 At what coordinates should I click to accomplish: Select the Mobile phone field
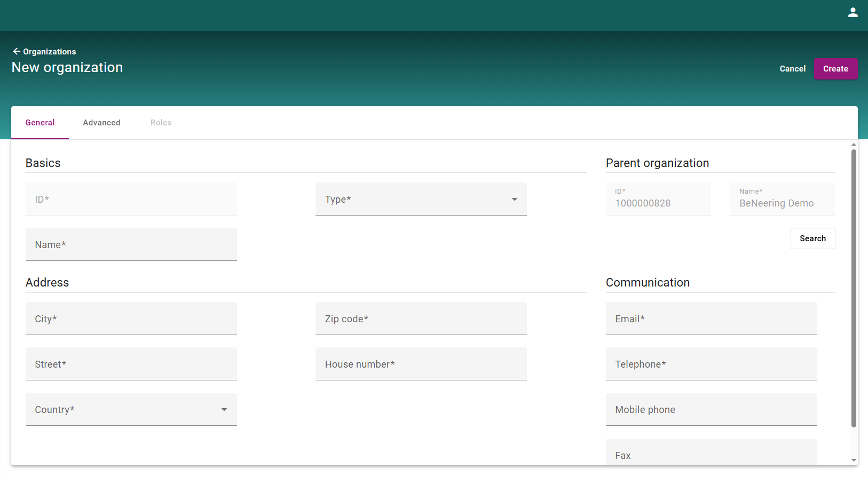pos(711,410)
